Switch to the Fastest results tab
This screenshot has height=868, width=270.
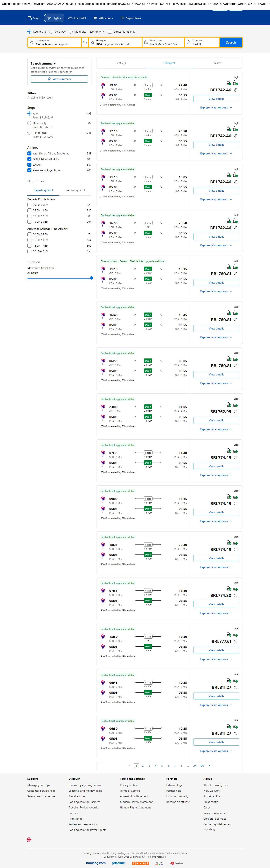218,63
